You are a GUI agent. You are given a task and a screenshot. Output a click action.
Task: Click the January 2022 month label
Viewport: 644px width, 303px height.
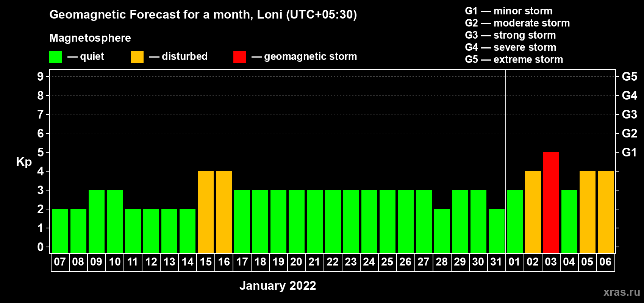278,286
